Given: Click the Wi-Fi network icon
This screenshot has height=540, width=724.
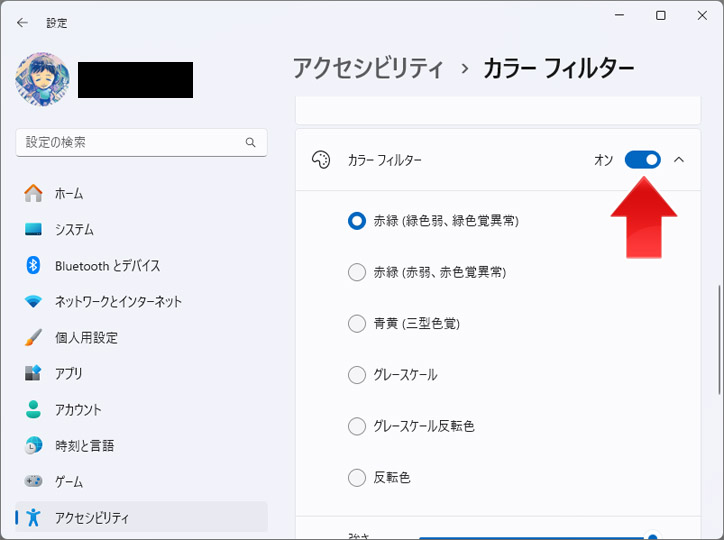Looking at the screenshot, I should (x=33, y=301).
